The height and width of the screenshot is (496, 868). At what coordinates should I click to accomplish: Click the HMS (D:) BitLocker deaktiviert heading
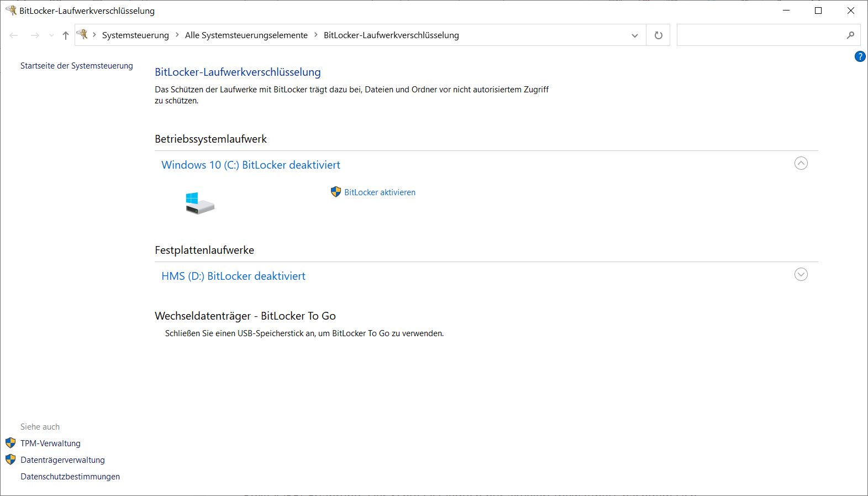pyautogui.click(x=233, y=276)
